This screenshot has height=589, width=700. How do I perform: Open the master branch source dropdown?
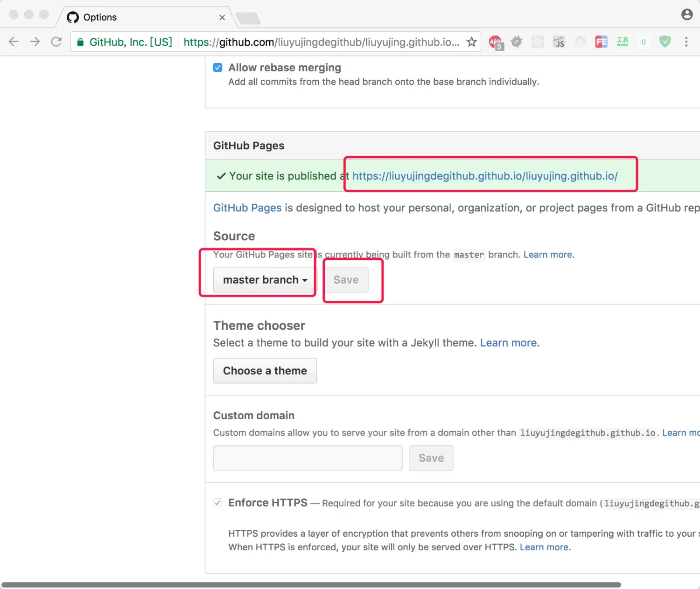coord(265,280)
